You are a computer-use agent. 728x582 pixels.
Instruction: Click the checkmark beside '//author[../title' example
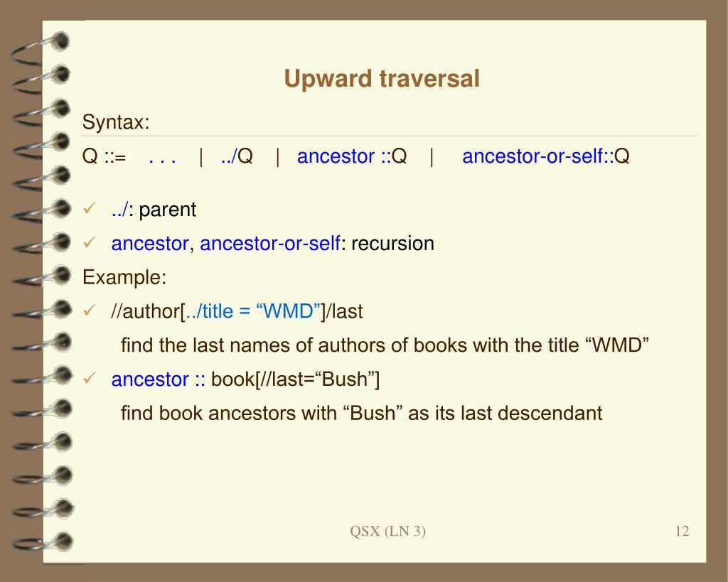[x=89, y=310]
